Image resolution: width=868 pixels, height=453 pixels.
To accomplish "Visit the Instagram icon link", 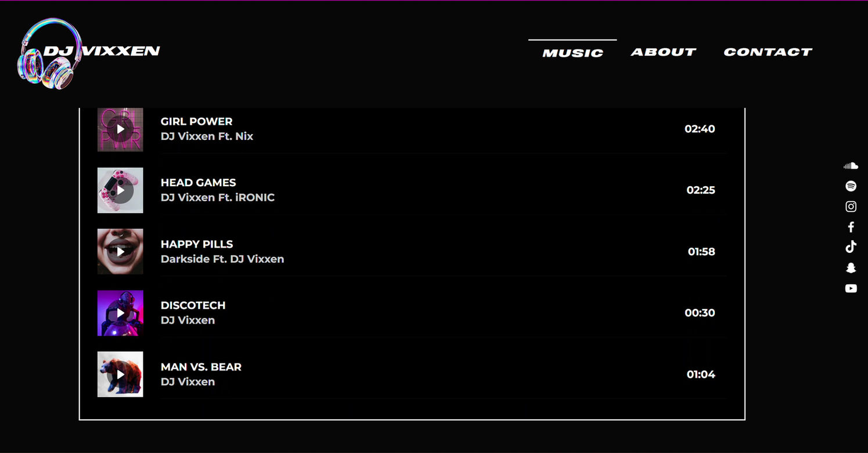I will tap(851, 206).
